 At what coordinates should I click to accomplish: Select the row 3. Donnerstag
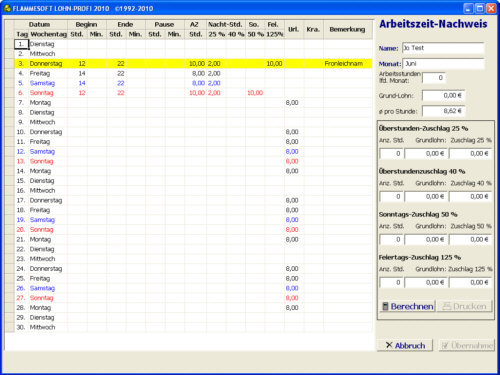pos(193,63)
